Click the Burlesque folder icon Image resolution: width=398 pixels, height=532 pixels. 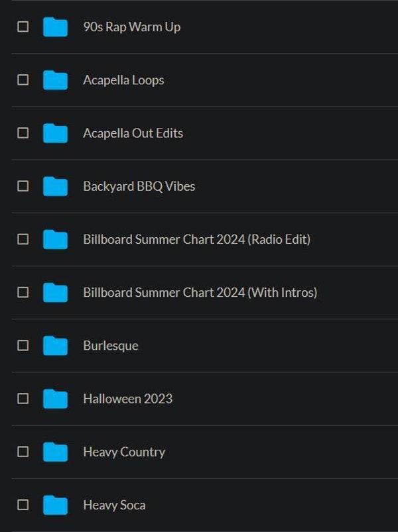point(55,346)
